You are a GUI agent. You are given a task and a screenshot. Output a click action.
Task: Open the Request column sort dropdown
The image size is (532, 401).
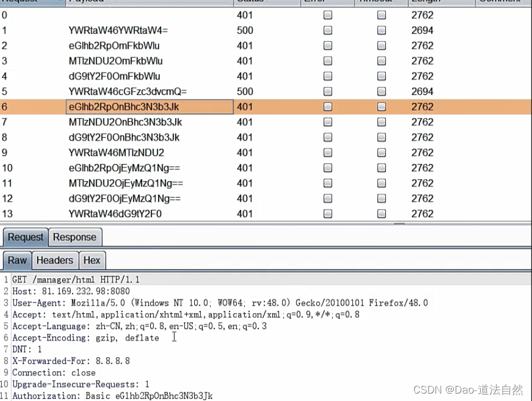pyautogui.click(x=62, y=2)
